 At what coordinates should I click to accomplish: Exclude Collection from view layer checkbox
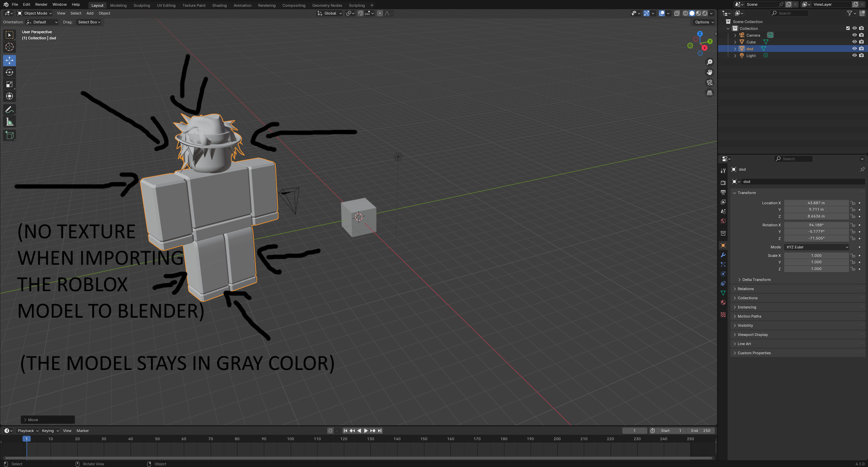(x=848, y=28)
